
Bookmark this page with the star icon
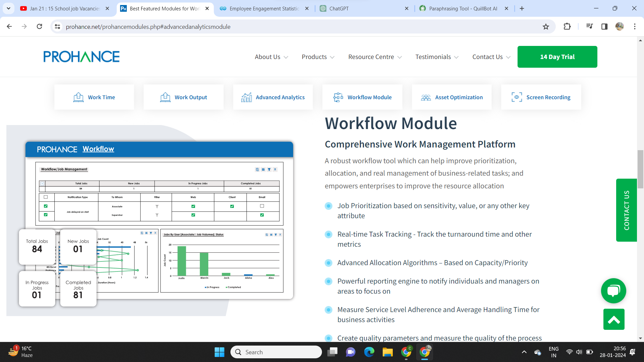pyautogui.click(x=546, y=26)
